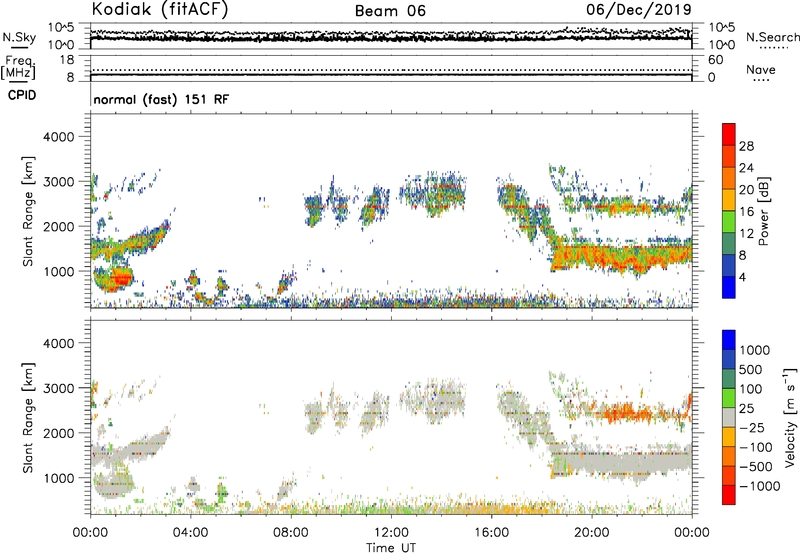This screenshot has width=800, height=554.
Task: Click the '4000' tick on power panel
Action: pyautogui.click(x=58, y=137)
